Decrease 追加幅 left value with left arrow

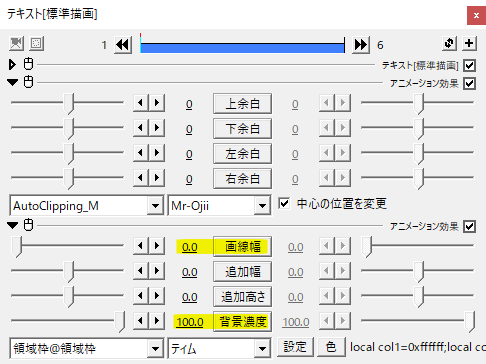click(141, 271)
